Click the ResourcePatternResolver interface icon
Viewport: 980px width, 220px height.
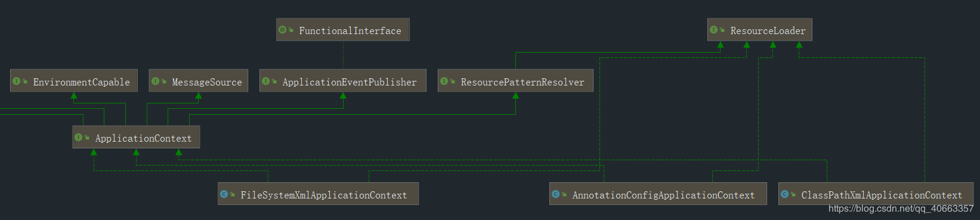tap(444, 81)
